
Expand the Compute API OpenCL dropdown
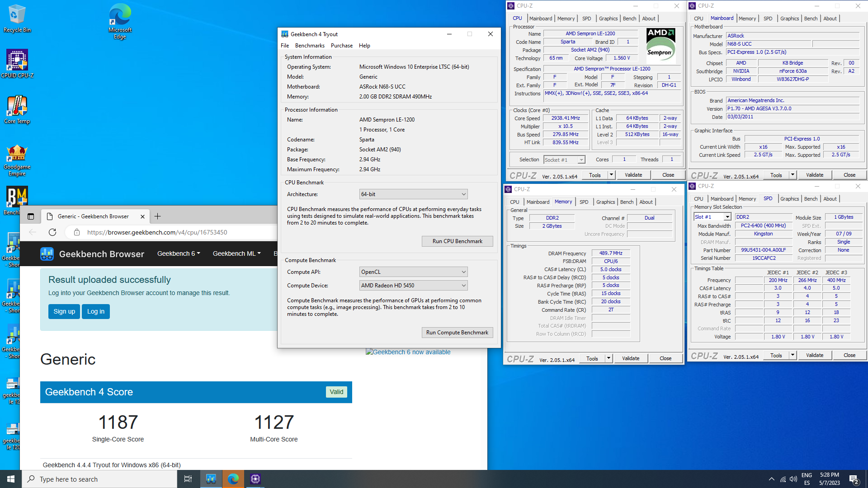point(413,272)
